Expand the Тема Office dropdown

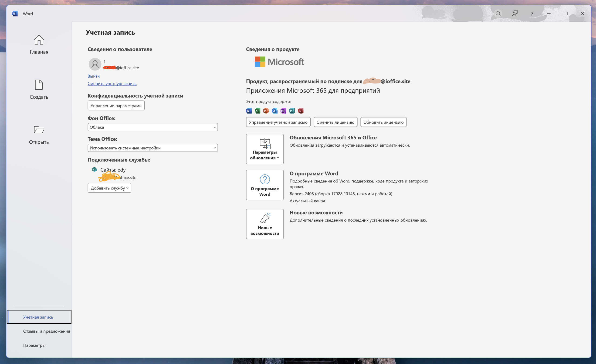152,148
